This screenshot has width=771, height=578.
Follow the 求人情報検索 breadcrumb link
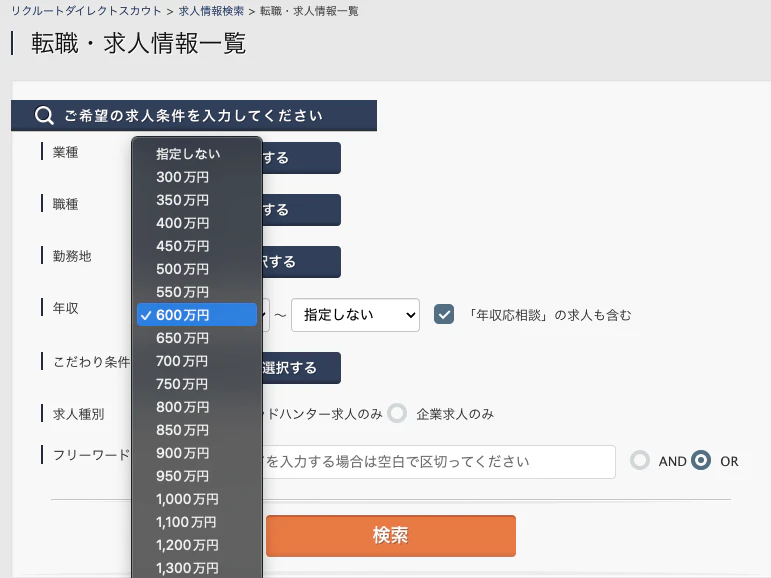[211, 11]
